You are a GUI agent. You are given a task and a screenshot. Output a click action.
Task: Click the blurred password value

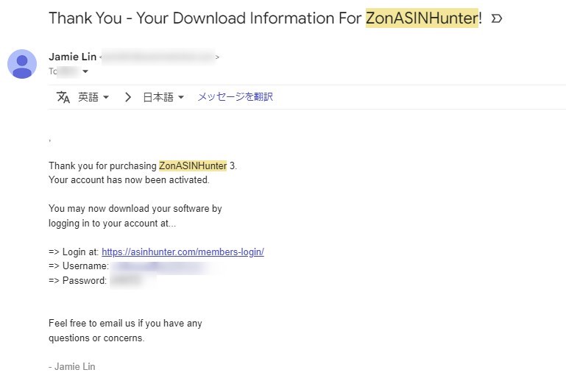132,280
